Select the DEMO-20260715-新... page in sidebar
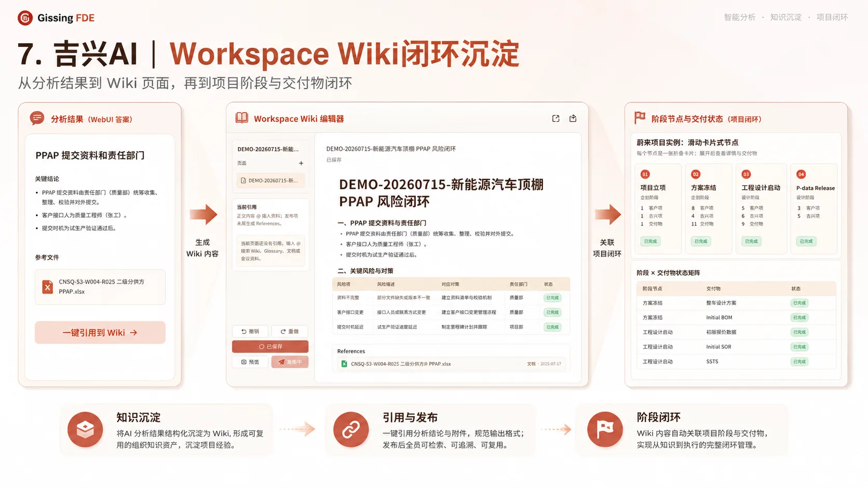 pos(270,181)
